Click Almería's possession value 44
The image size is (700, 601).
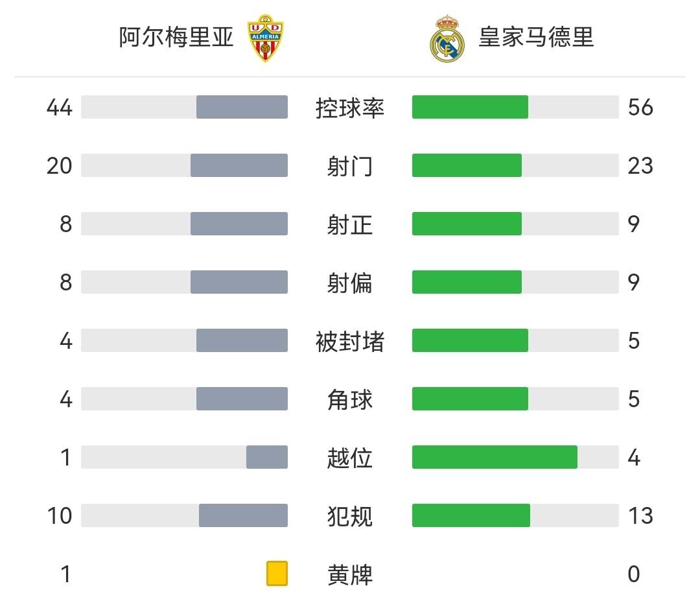tap(60, 108)
